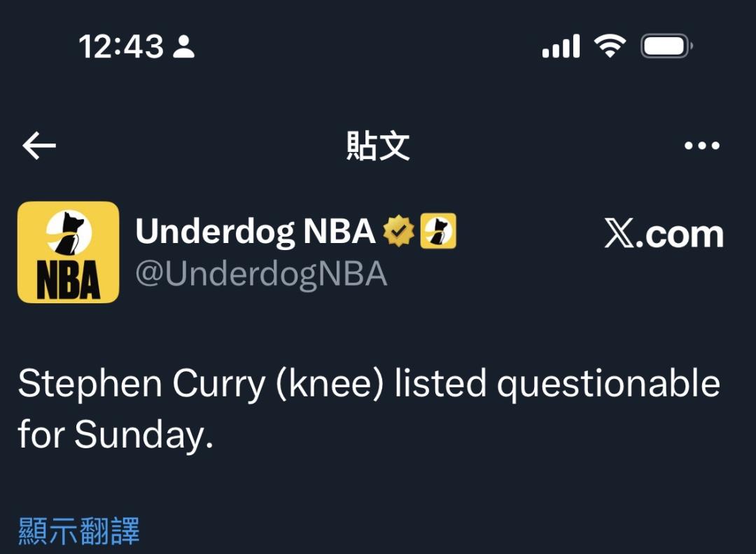Open the Underdog NBA profile picture
Screen dimensions: 756x554
68,252
